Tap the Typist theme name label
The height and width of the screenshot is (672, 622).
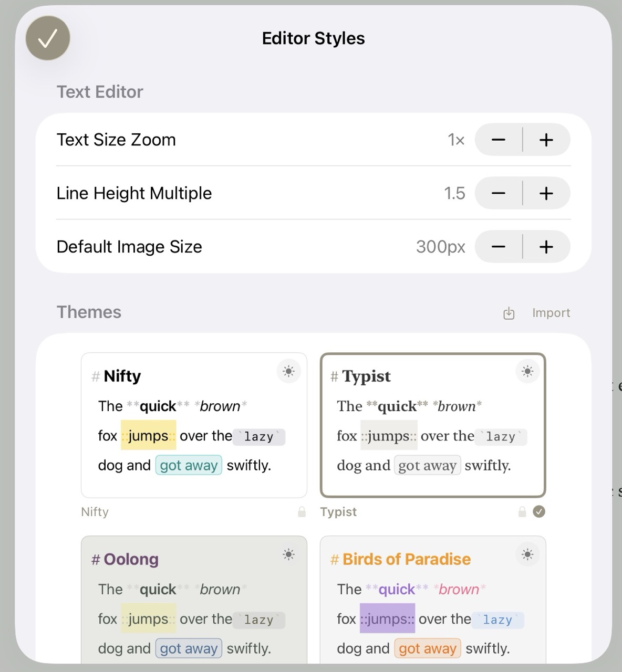coord(338,511)
